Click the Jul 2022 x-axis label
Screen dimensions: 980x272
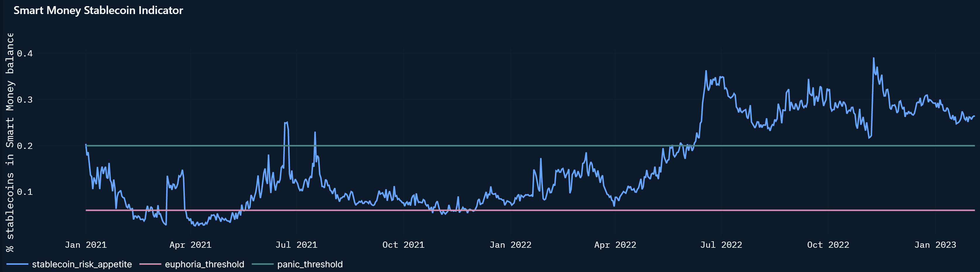(x=721, y=245)
